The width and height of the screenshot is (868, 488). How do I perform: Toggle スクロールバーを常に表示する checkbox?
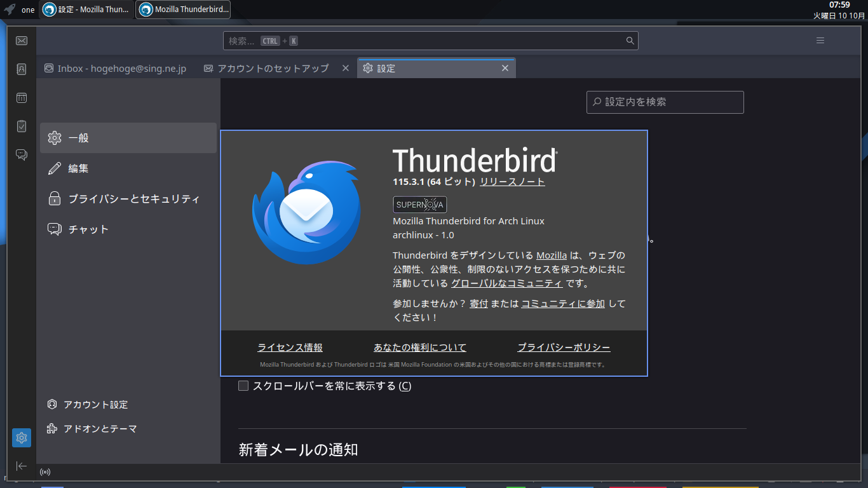point(243,386)
